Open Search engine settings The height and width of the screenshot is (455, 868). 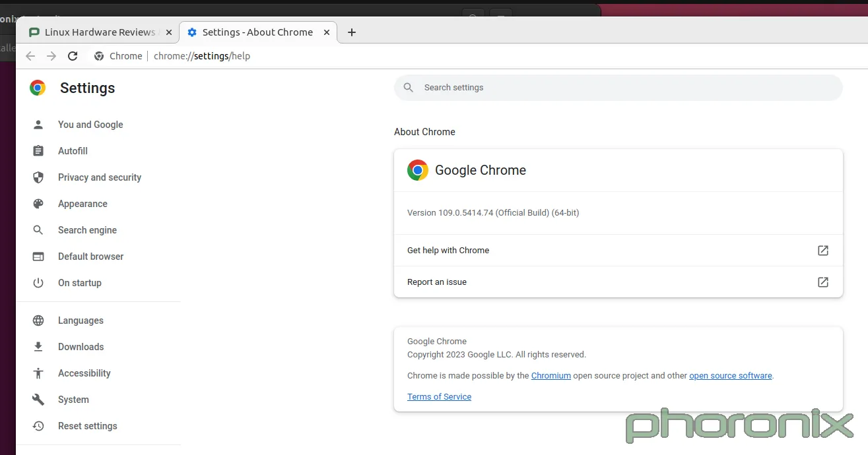87,230
